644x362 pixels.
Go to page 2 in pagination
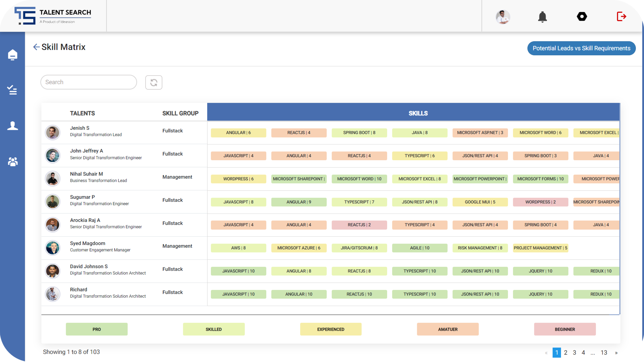(565, 353)
